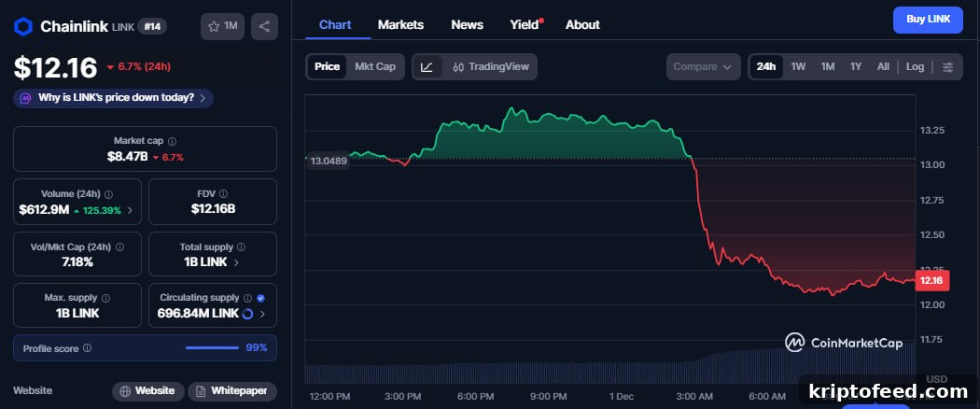The width and height of the screenshot is (980, 409).
Task: Open the About tab
Action: pyautogui.click(x=582, y=25)
